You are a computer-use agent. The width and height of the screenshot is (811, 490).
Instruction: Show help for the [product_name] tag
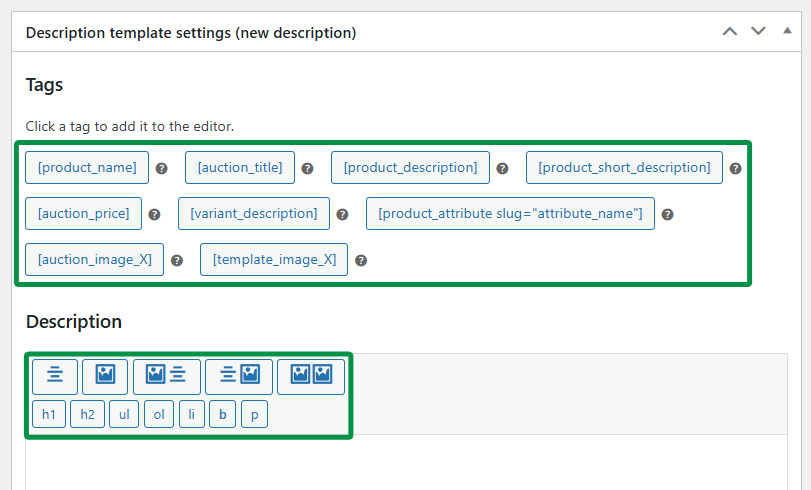[161, 168]
